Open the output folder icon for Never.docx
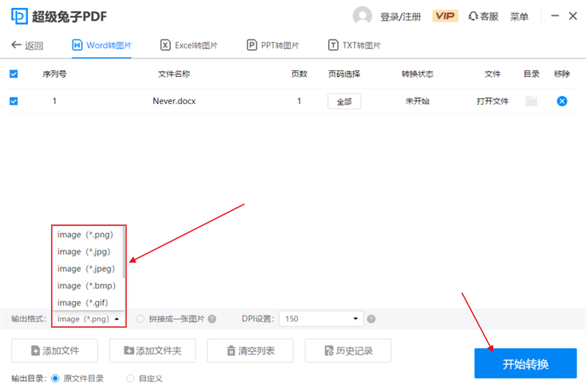Viewport: 586px width, 392px height. tap(531, 101)
